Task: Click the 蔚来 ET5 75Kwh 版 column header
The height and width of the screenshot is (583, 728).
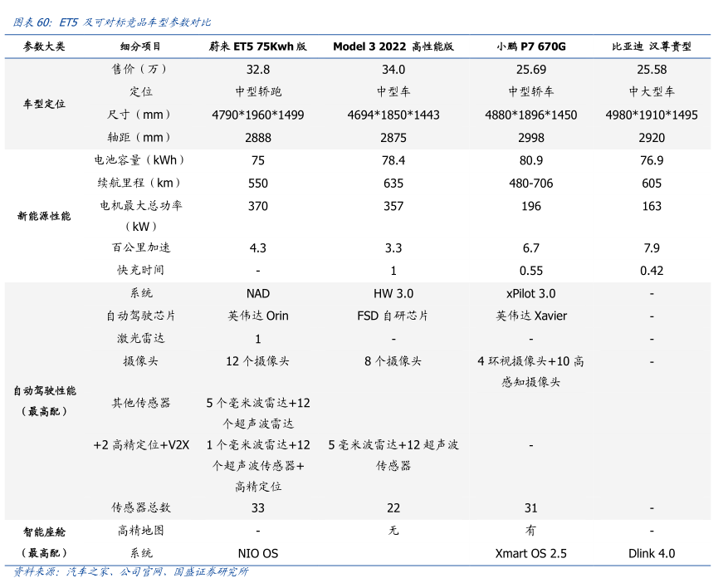Action: [257, 47]
